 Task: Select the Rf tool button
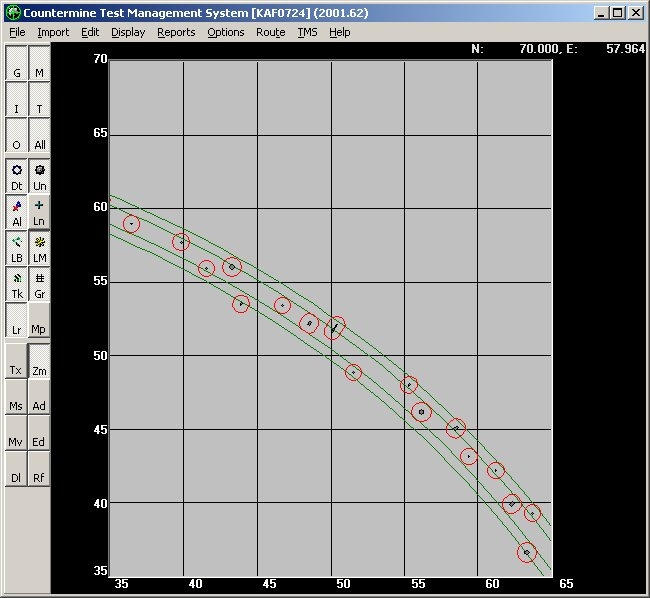click(x=39, y=468)
